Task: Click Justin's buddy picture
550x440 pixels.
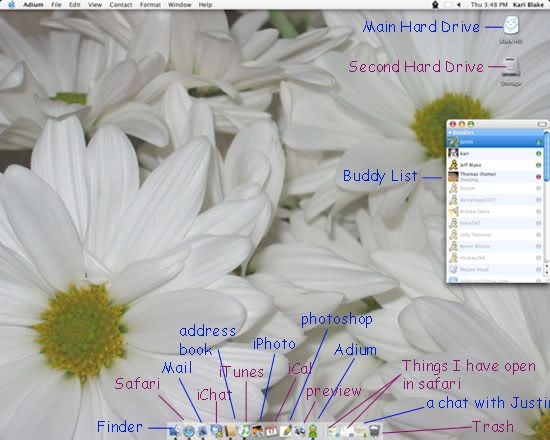Action: point(454,142)
